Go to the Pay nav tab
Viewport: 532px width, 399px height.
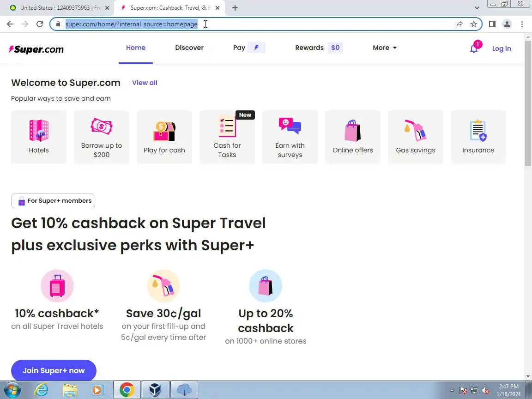tap(239, 48)
